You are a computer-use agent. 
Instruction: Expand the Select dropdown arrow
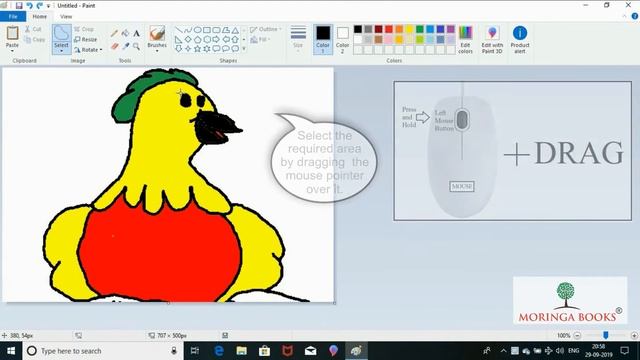pos(62,51)
